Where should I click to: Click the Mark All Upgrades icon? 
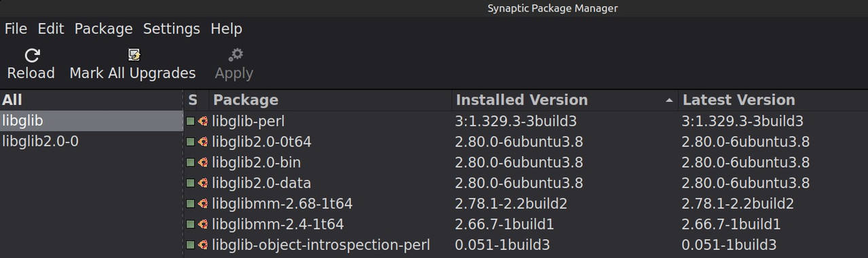(134, 55)
